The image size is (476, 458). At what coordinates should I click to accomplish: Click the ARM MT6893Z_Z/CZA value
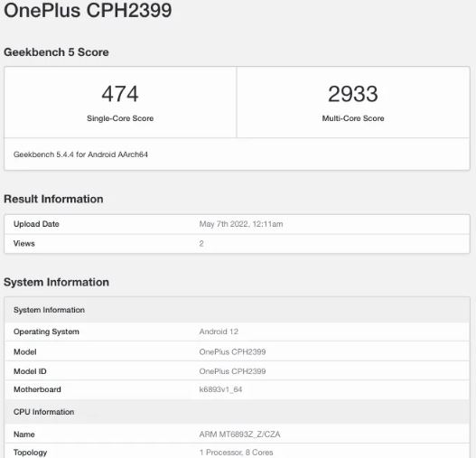coord(240,435)
